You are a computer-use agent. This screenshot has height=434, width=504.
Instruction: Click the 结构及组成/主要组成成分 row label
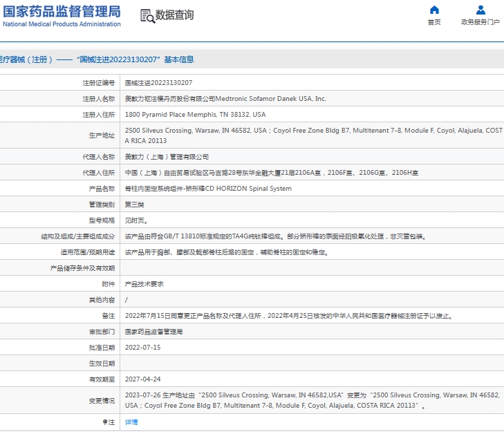point(78,236)
